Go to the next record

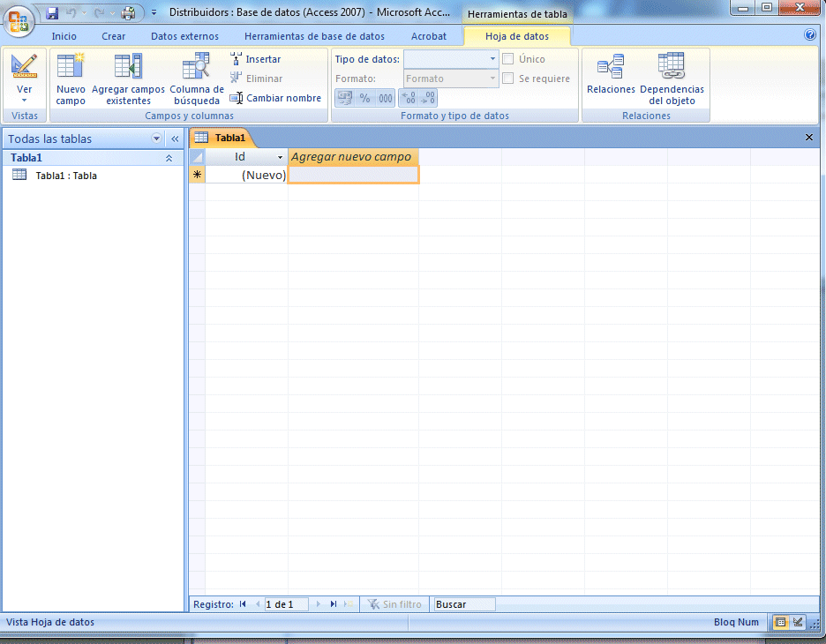tap(319, 604)
